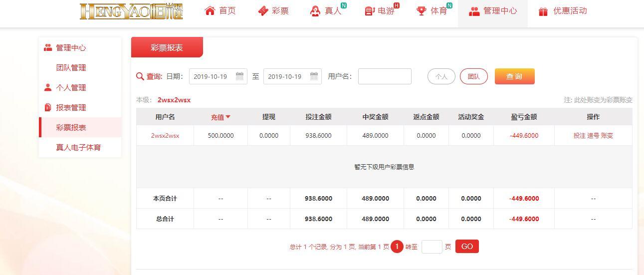Viewport: 644px width, 275px height.
Task: Open calendar icon of end date field
Action: click(314, 76)
